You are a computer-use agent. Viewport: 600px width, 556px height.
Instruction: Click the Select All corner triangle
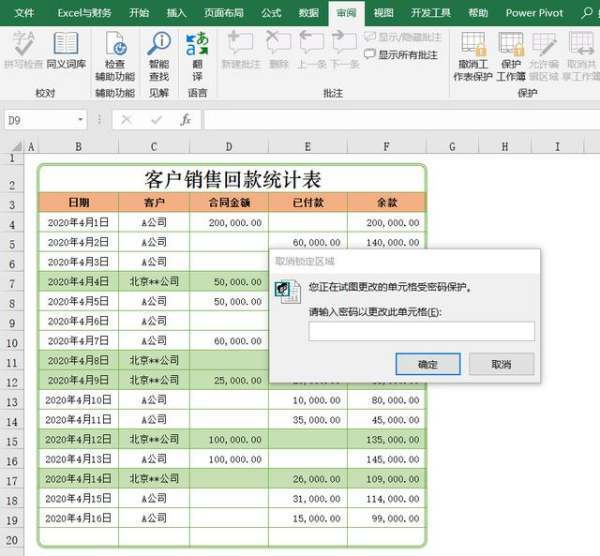coord(13,147)
